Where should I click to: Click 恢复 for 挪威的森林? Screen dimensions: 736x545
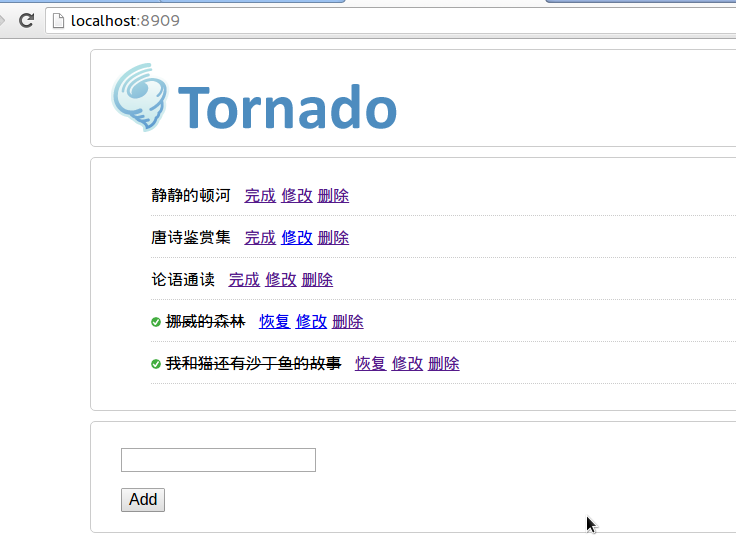[275, 322]
